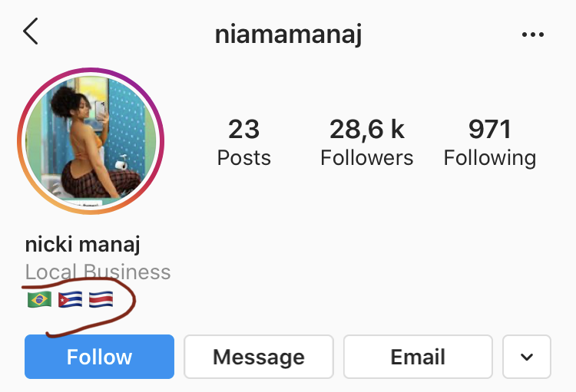
Task: Expand suggested accounts with the down chevron
Action: 527,357
